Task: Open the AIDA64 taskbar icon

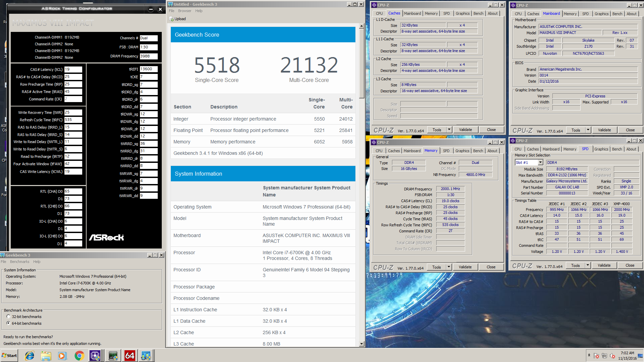Action: pos(130,356)
